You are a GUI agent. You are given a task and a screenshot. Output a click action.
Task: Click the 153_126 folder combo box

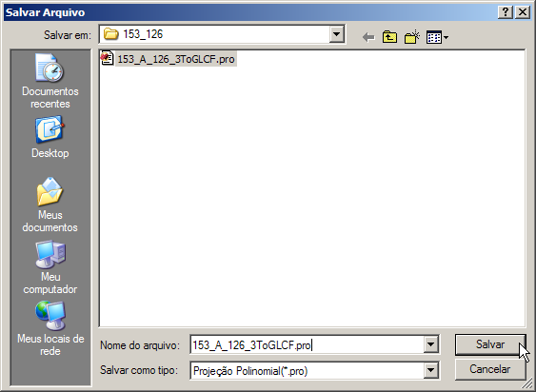pos(222,34)
